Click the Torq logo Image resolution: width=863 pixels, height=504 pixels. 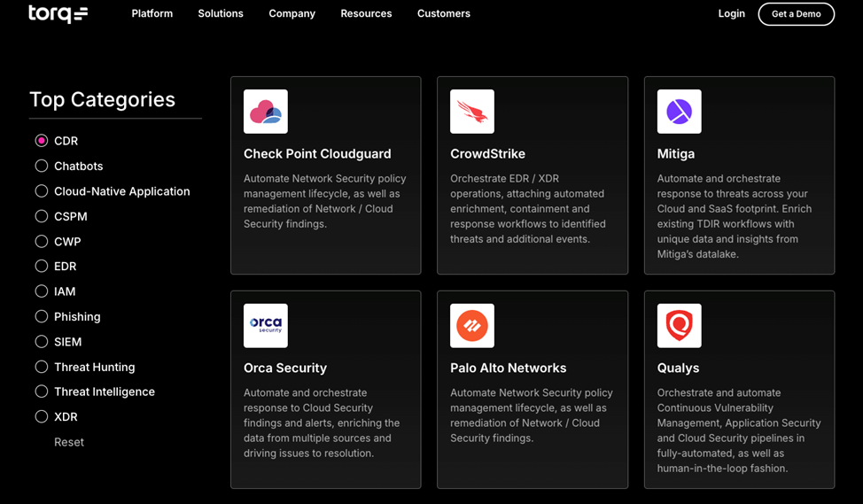(x=58, y=13)
